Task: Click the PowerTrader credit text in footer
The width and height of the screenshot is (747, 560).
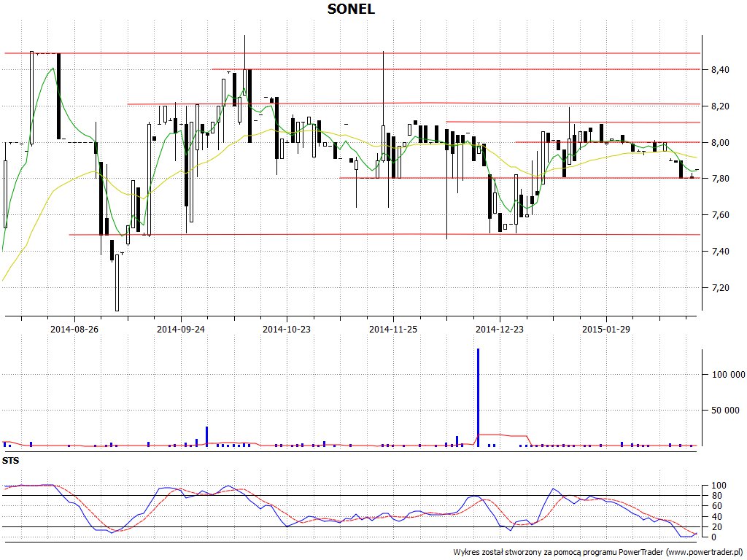Action: pyautogui.click(x=599, y=552)
